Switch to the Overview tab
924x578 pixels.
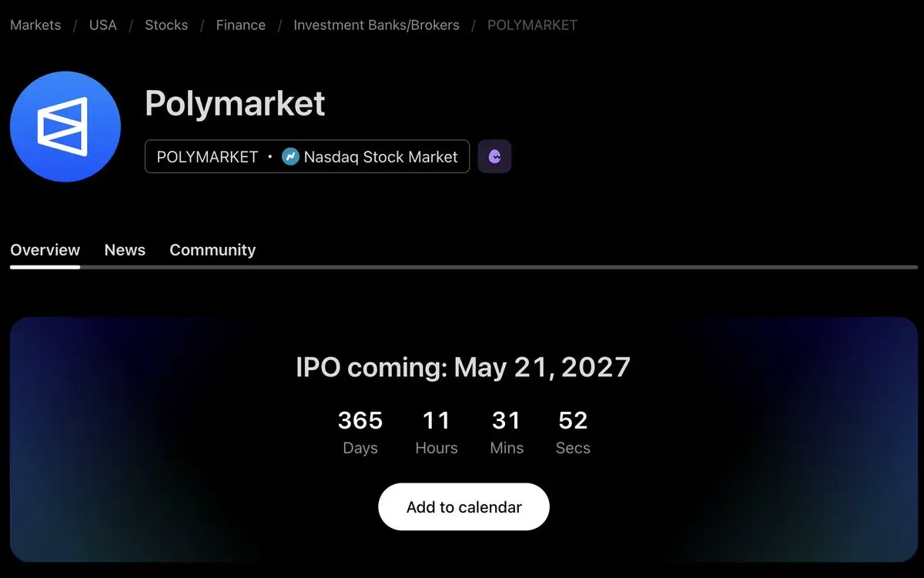tap(45, 250)
